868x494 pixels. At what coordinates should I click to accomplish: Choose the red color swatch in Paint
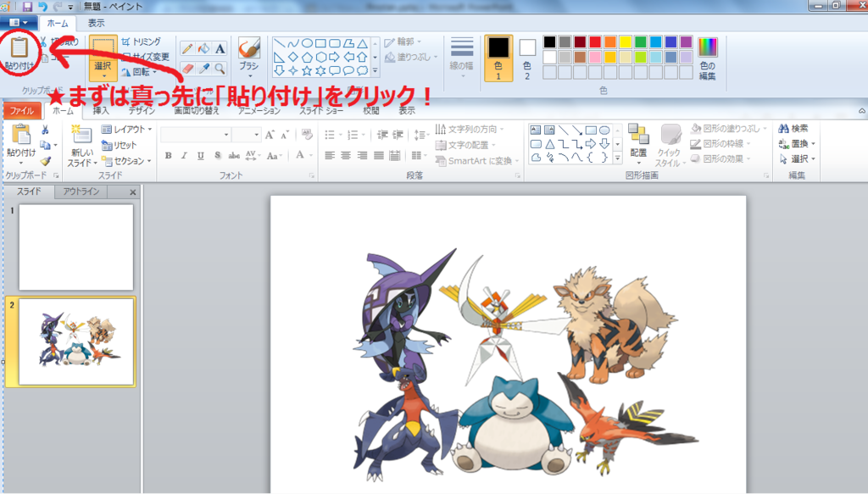(595, 42)
